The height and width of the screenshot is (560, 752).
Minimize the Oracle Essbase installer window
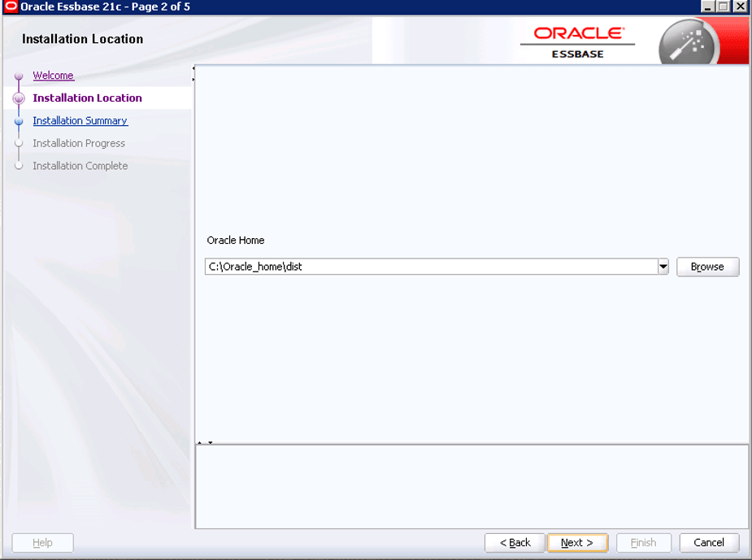pyautogui.click(x=707, y=7)
